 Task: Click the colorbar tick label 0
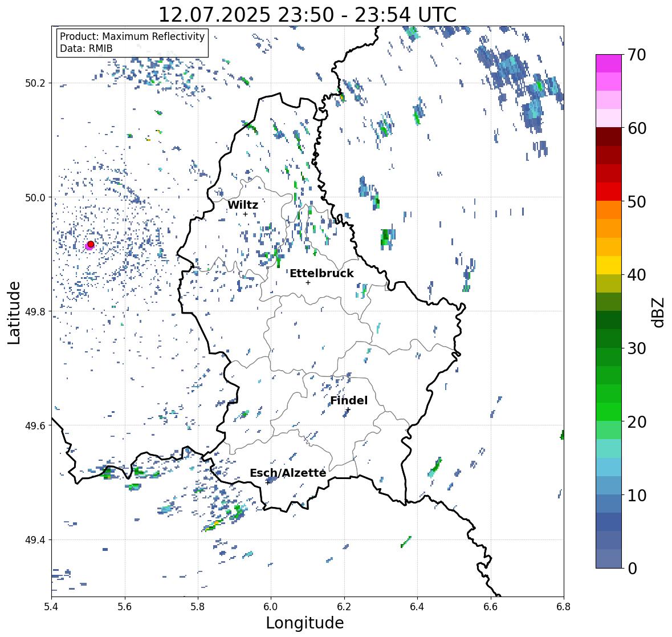(x=632, y=569)
